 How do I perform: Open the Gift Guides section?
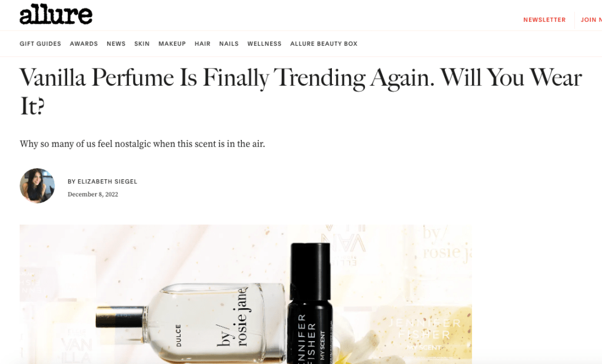coord(41,44)
